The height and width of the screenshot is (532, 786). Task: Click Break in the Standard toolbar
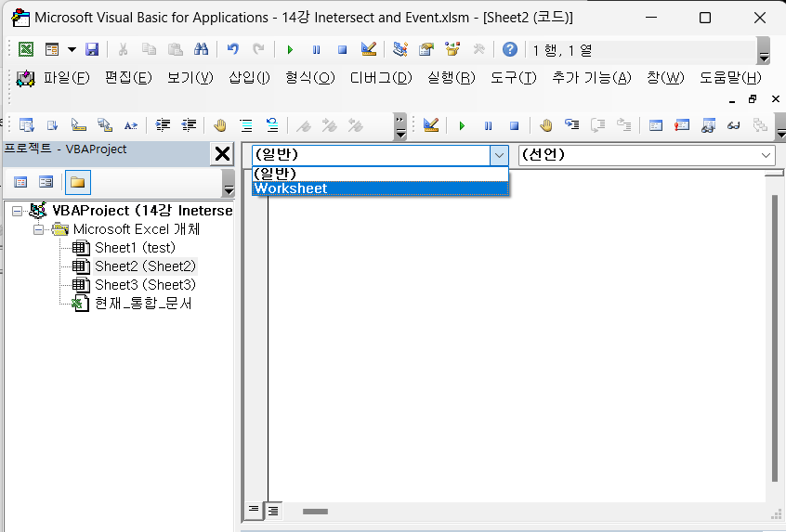316,49
